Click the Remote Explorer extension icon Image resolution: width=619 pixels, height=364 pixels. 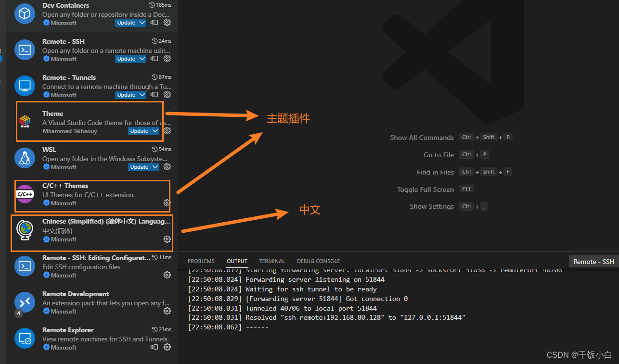25,338
